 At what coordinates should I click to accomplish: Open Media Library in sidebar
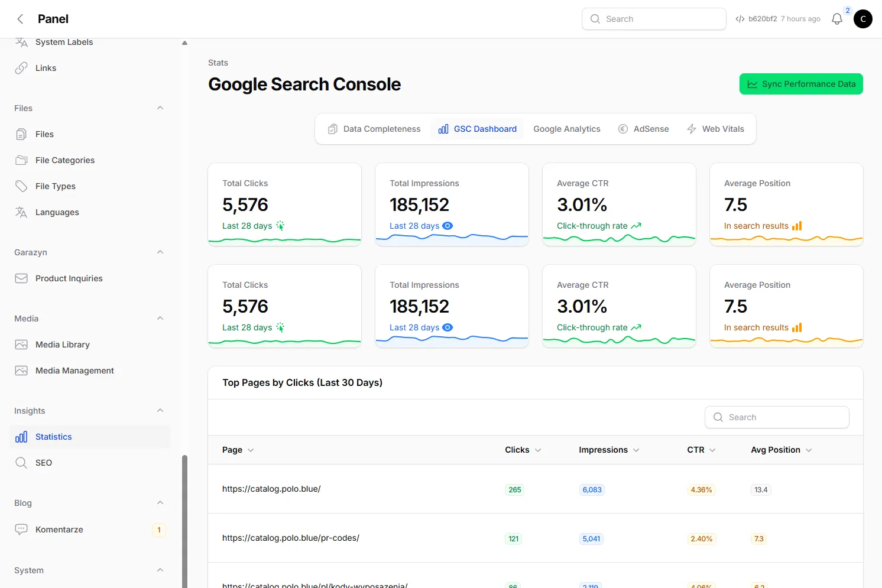(90, 345)
